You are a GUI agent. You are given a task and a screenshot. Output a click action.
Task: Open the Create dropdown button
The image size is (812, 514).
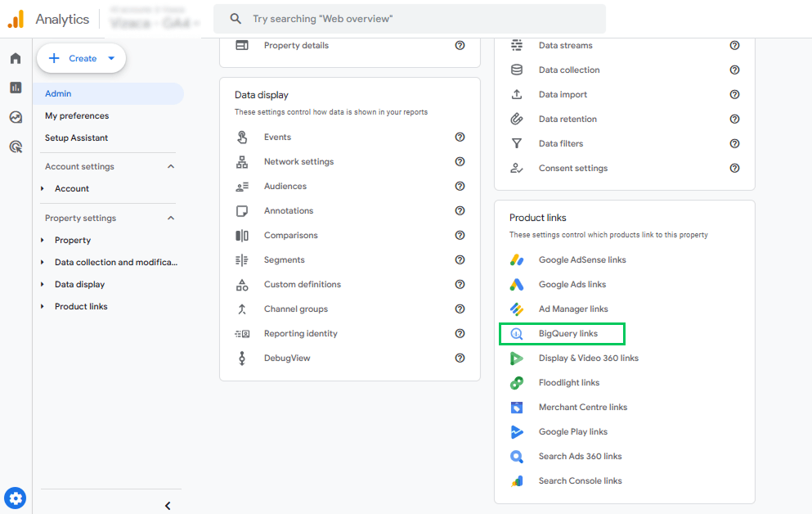click(x=81, y=58)
